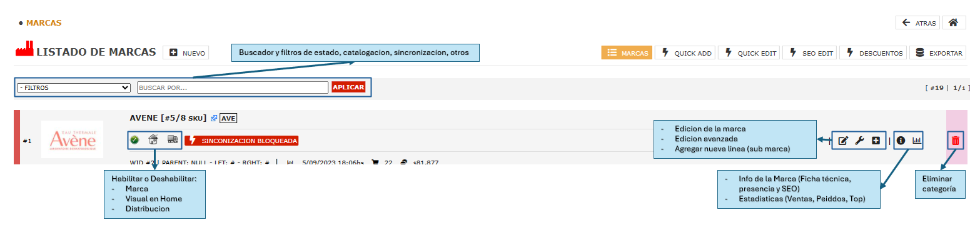Focus the BUSCAR POR search field
Image resolution: width=980 pixels, height=245 pixels.
click(233, 87)
